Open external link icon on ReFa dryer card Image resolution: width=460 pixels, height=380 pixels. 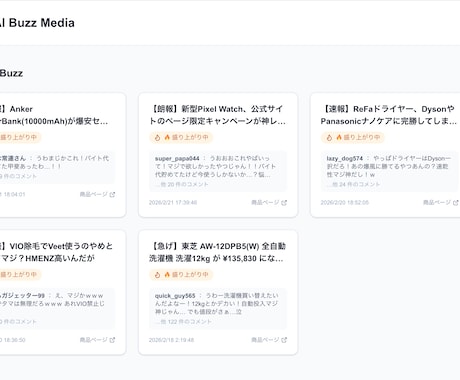pyautogui.click(x=456, y=202)
